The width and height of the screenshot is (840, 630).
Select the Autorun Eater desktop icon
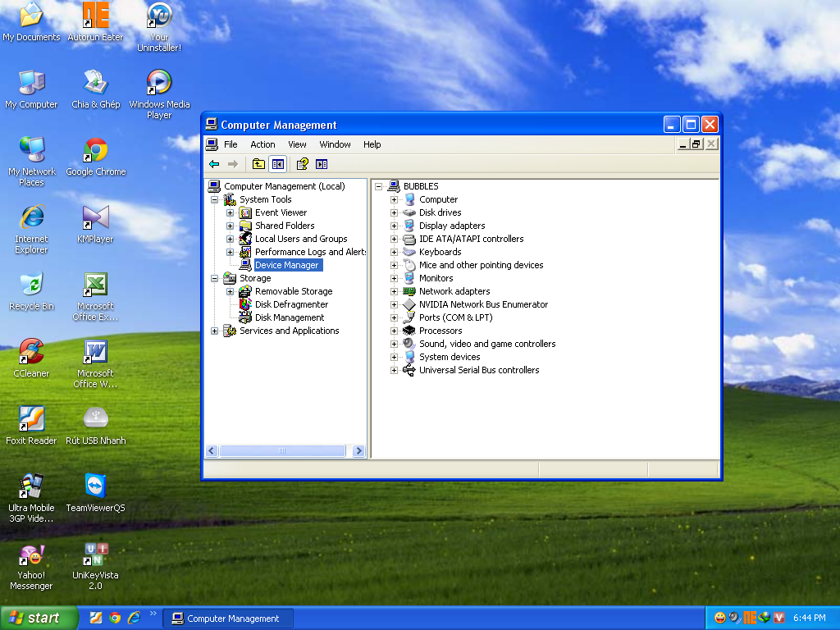coord(95,22)
